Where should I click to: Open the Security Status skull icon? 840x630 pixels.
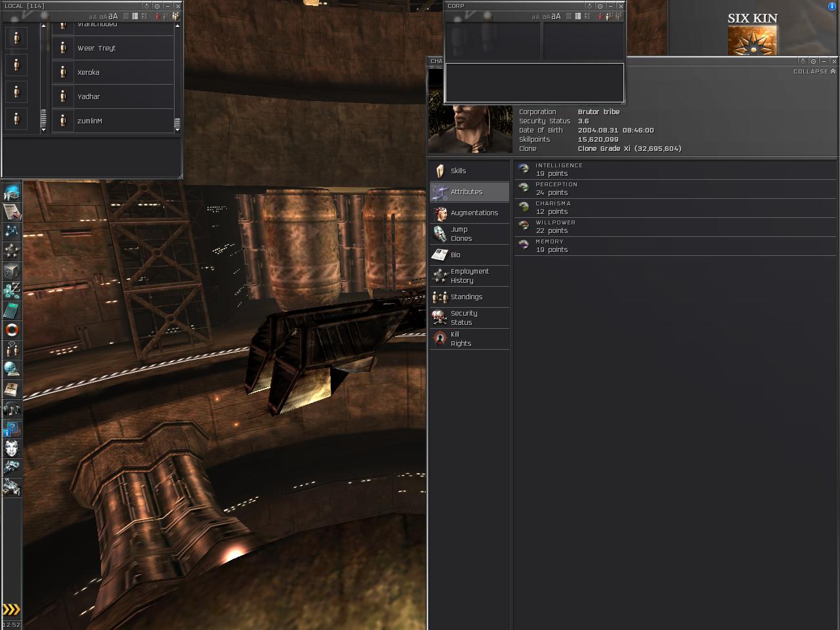pyautogui.click(x=440, y=318)
